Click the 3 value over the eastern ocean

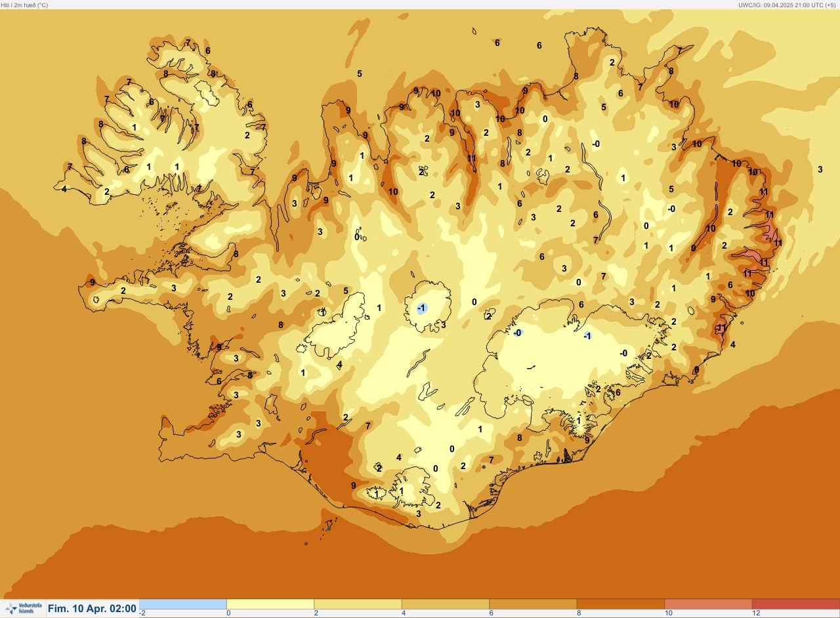(820, 169)
